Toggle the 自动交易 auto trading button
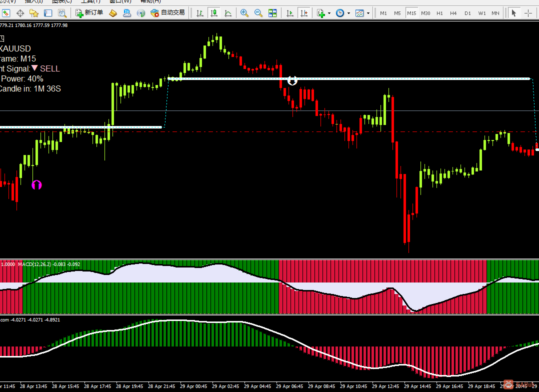Image resolution: width=539 pixels, height=392 pixels. pyautogui.click(x=168, y=13)
